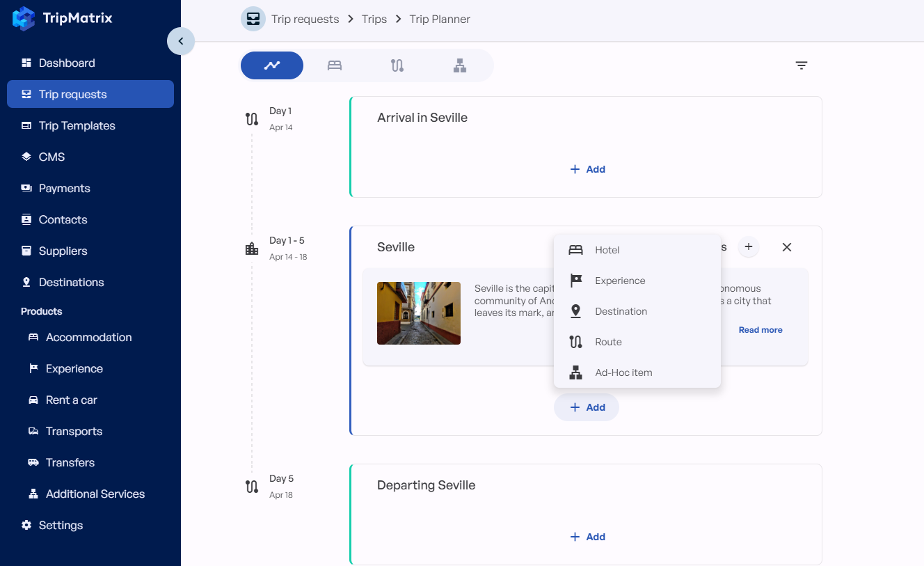This screenshot has height=566, width=924.
Task: Open Settings in the sidebar
Action: [61, 525]
